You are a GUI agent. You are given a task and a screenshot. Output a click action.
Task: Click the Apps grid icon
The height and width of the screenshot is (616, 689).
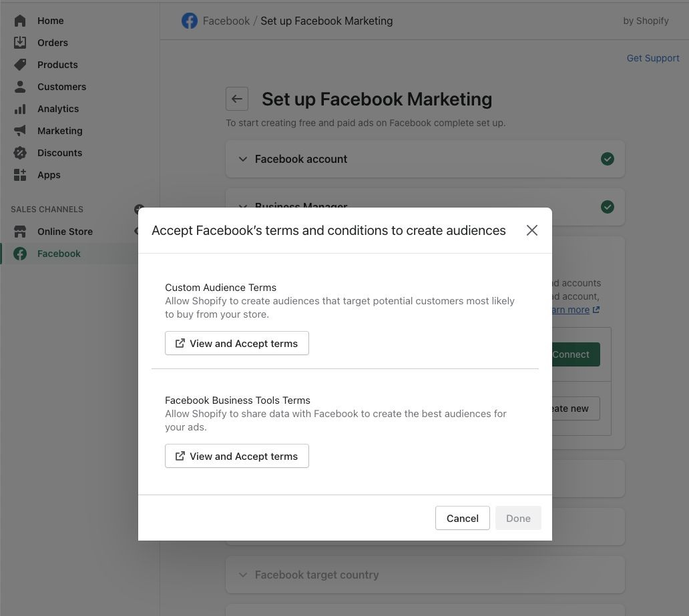point(20,175)
